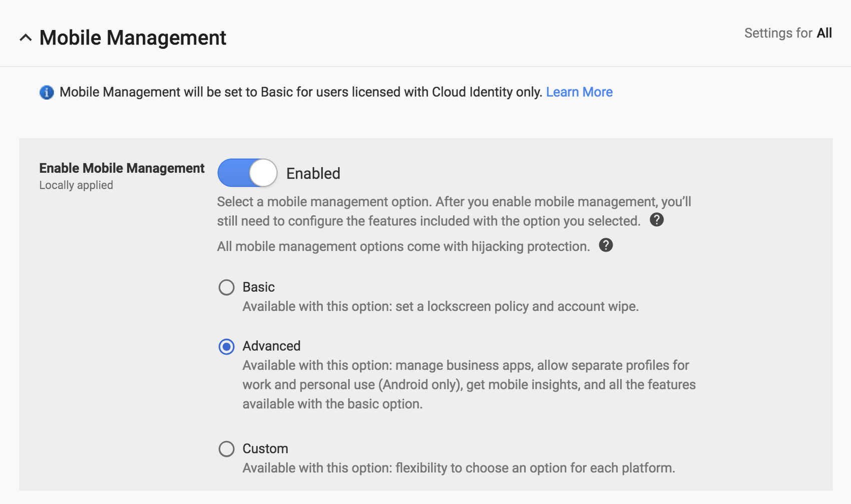Click Advanced description about business apps

pyautogui.click(x=469, y=384)
